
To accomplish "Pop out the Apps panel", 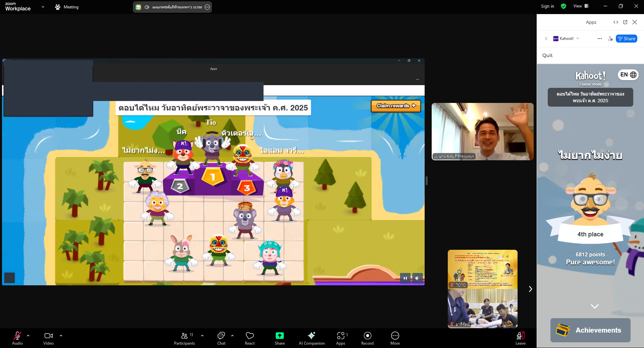I will point(625,22).
